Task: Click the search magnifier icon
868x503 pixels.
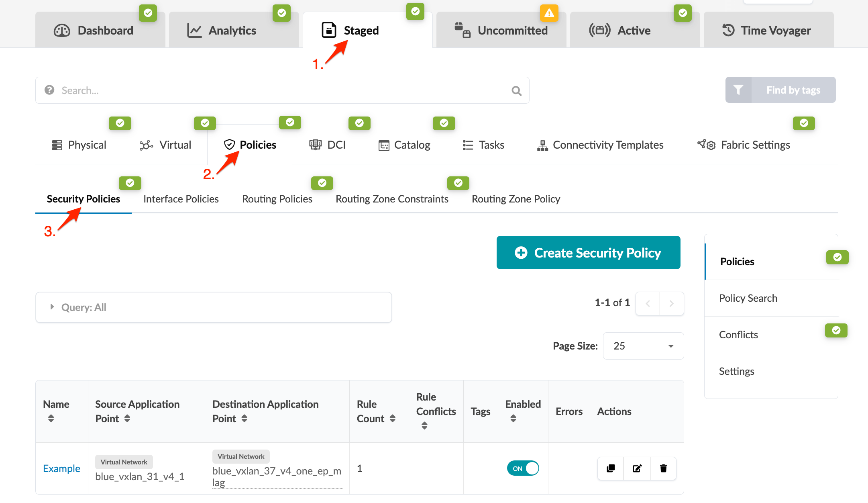Action: click(x=517, y=91)
